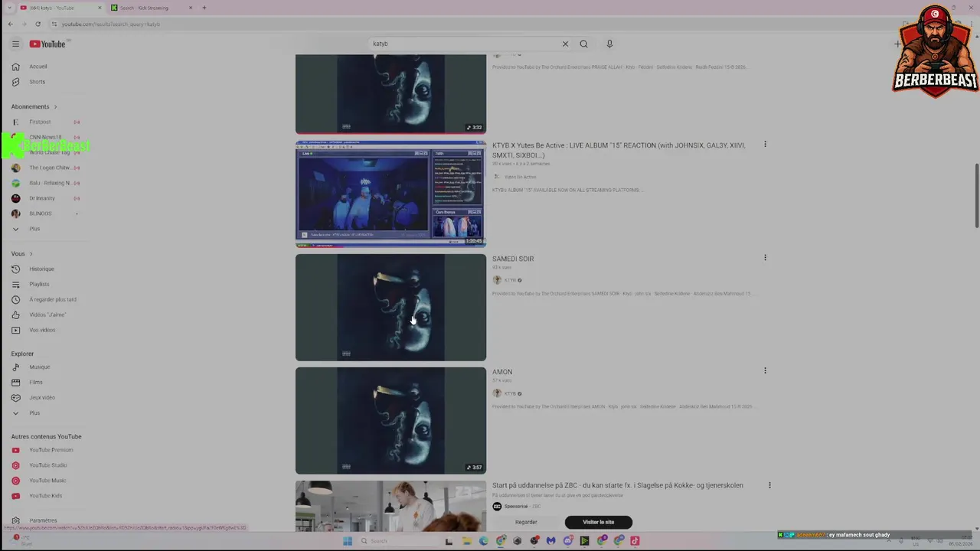The width and height of the screenshot is (980, 551).
Task: Open the site information icon in address bar
Action: [54, 24]
